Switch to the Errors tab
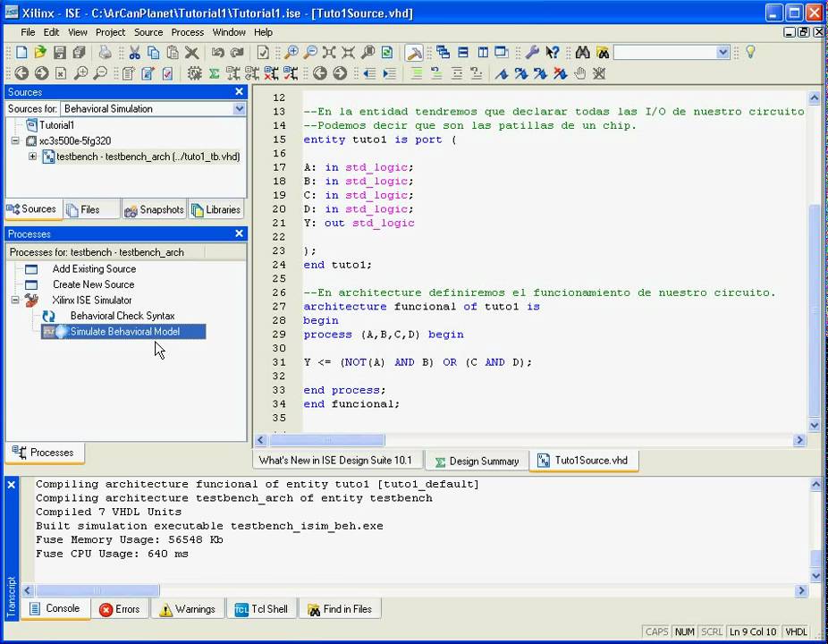Viewport: 828px width, 644px height. click(x=120, y=609)
